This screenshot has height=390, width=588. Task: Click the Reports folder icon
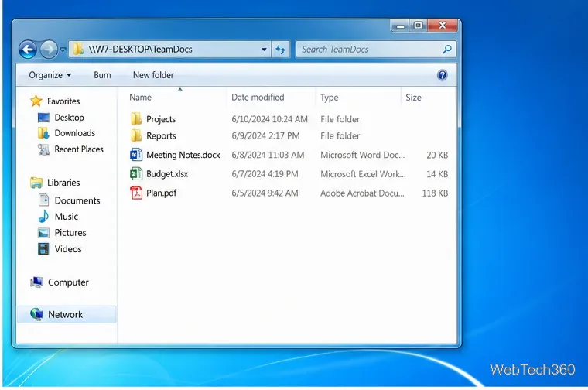tap(135, 135)
